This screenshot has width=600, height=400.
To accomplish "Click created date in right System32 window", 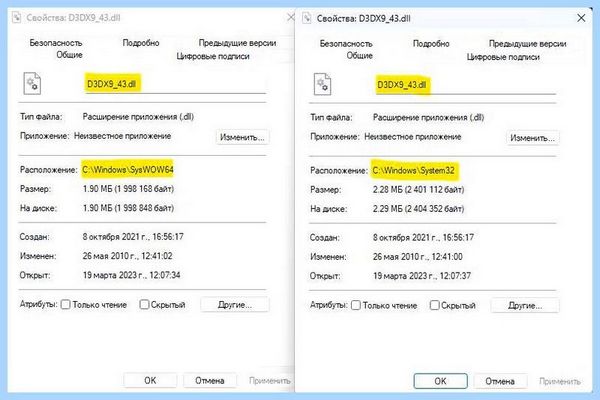I will point(423,237).
